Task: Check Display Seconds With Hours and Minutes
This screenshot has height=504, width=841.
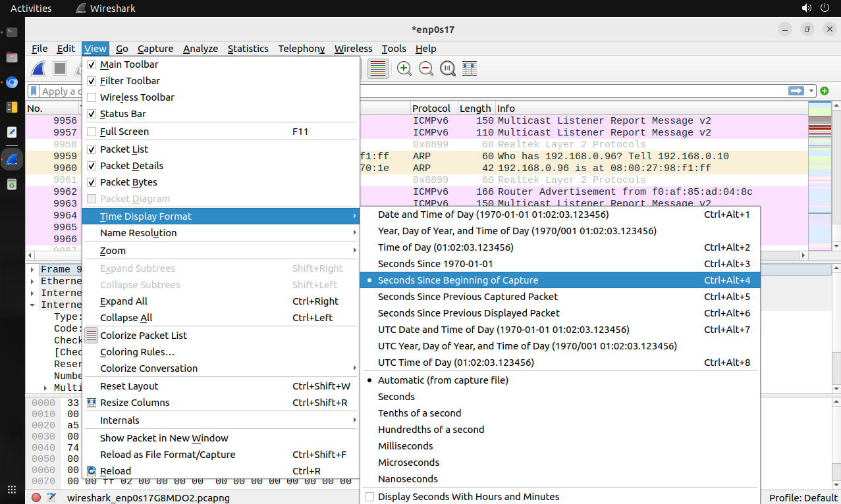Action: pos(369,497)
